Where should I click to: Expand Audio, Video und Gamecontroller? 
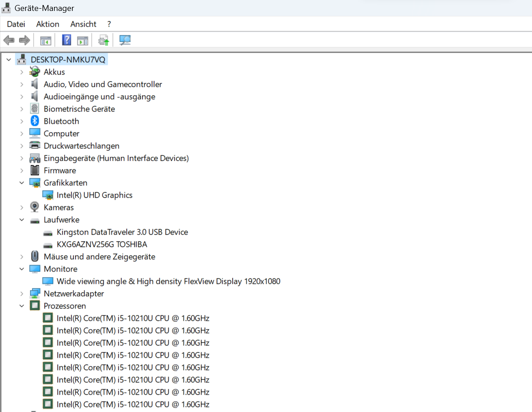pos(22,84)
